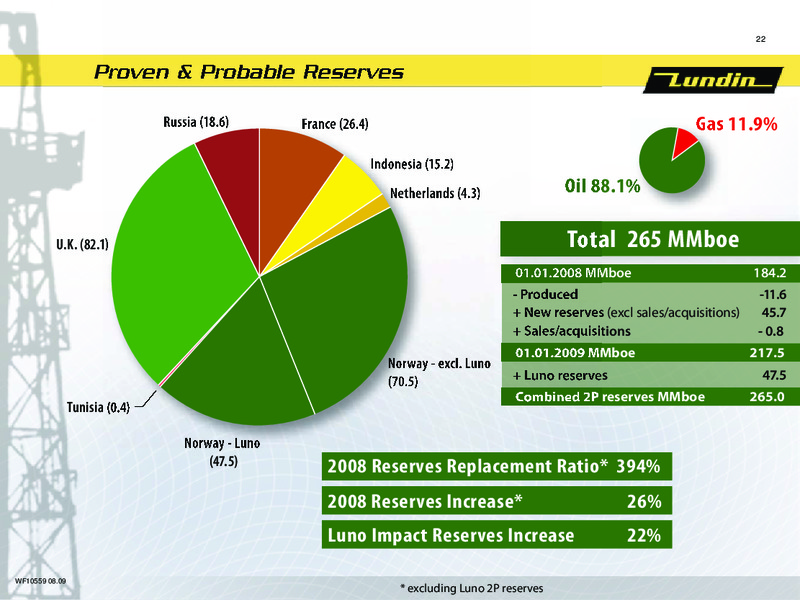Click the 'Gas 11.9%' text
The width and height of the screenshot is (800, 600).
click(x=736, y=124)
